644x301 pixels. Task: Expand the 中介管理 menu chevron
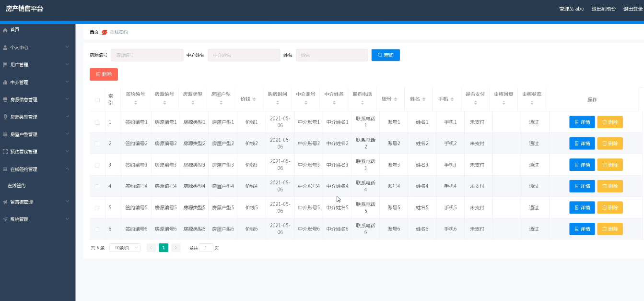[x=67, y=82]
